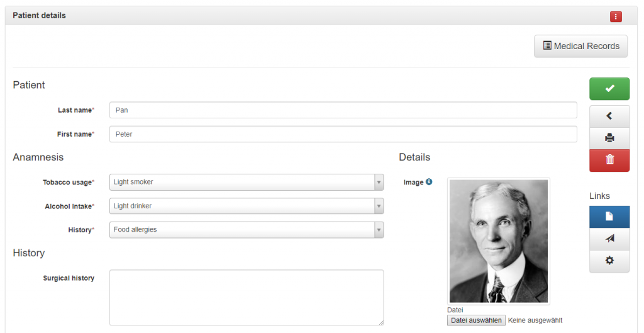Click the Surgical history resize handle
Image resolution: width=644 pixels, height=333 pixels.
(380, 323)
